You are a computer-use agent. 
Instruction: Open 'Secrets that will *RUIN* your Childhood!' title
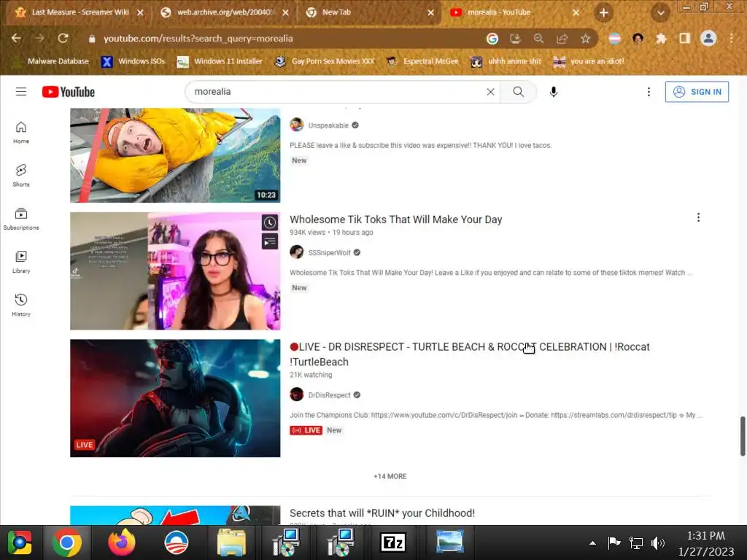pos(382,513)
